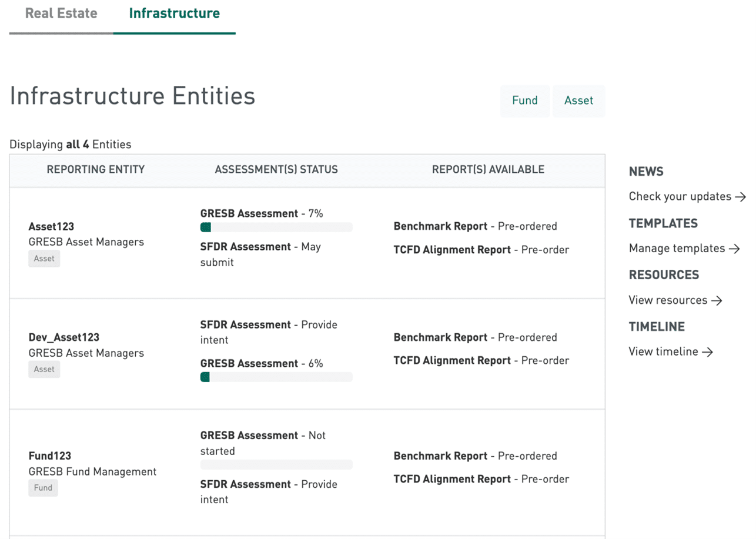Open SFDR Assessment for Asset123
The height and width of the screenshot is (539, 756).
click(x=245, y=247)
